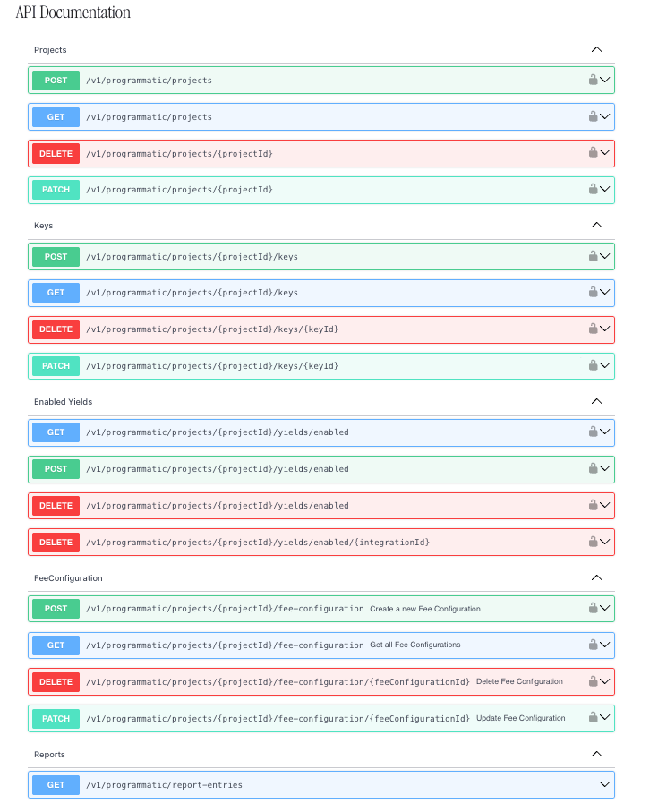This screenshot has width=658, height=812.
Task: Click GET badge for {projectId}/keys
Action: coord(56,293)
